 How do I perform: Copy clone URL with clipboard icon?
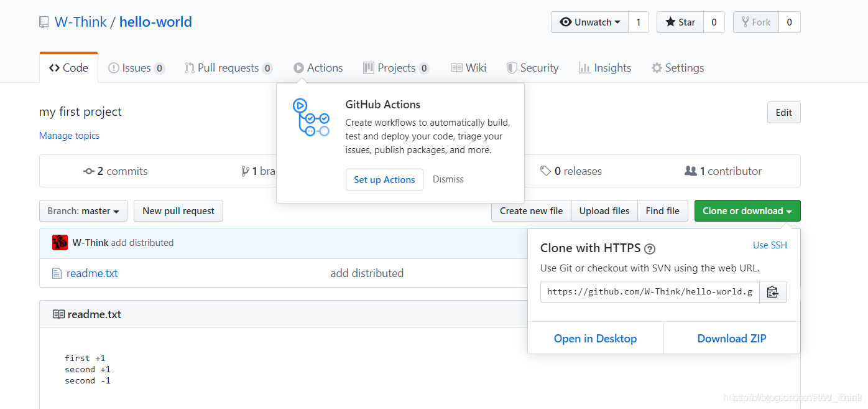[x=773, y=292]
